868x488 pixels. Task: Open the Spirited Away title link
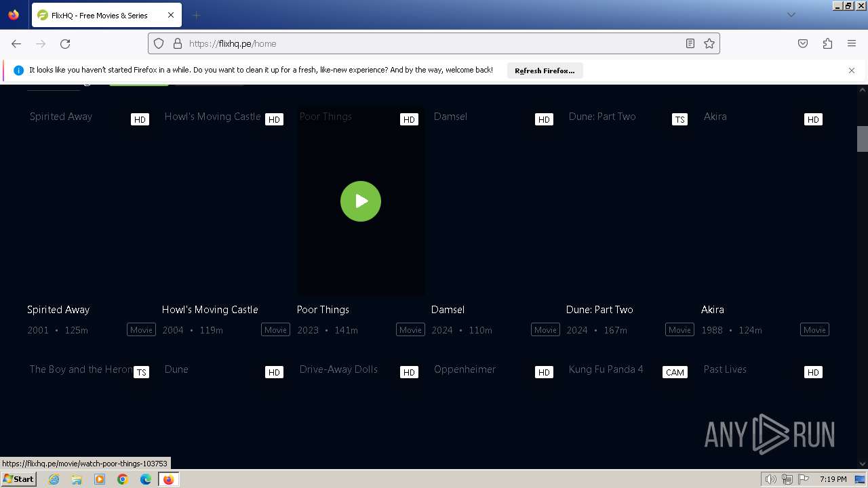(x=58, y=310)
